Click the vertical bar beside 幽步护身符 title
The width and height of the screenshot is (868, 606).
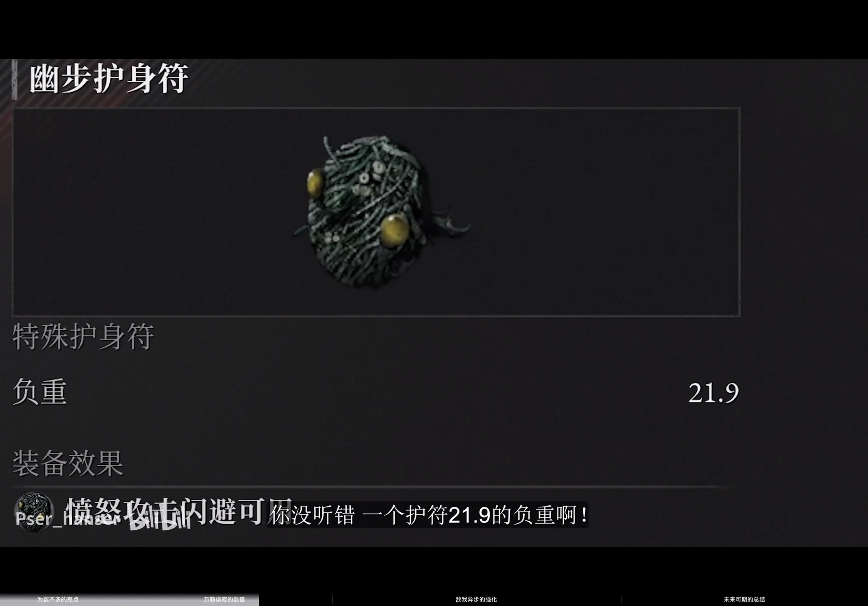[15, 80]
